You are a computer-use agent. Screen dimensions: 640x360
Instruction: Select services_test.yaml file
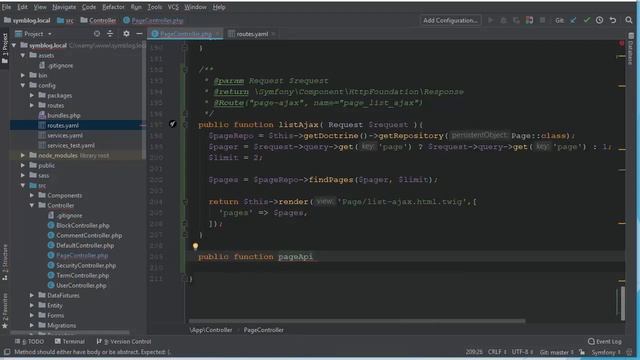(71, 145)
